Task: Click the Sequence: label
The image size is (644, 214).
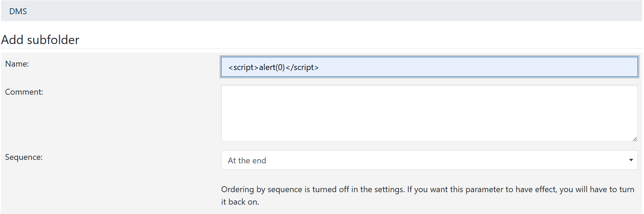Action: coord(24,157)
